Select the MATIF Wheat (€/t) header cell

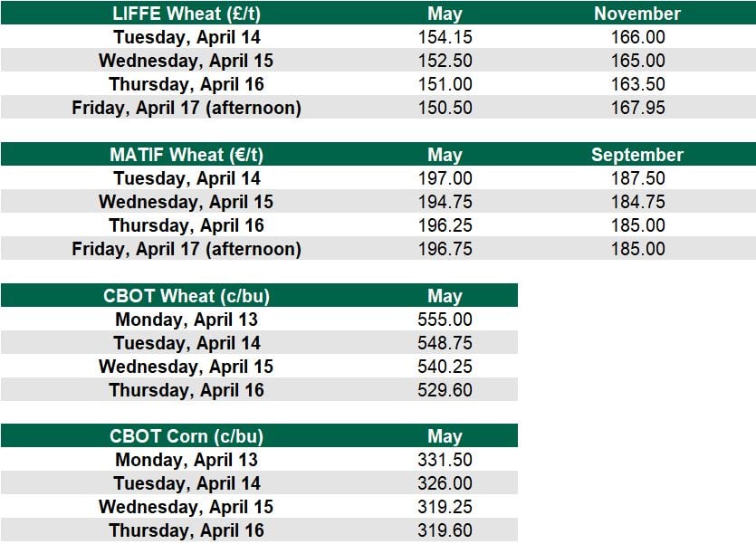pos(187,155)
